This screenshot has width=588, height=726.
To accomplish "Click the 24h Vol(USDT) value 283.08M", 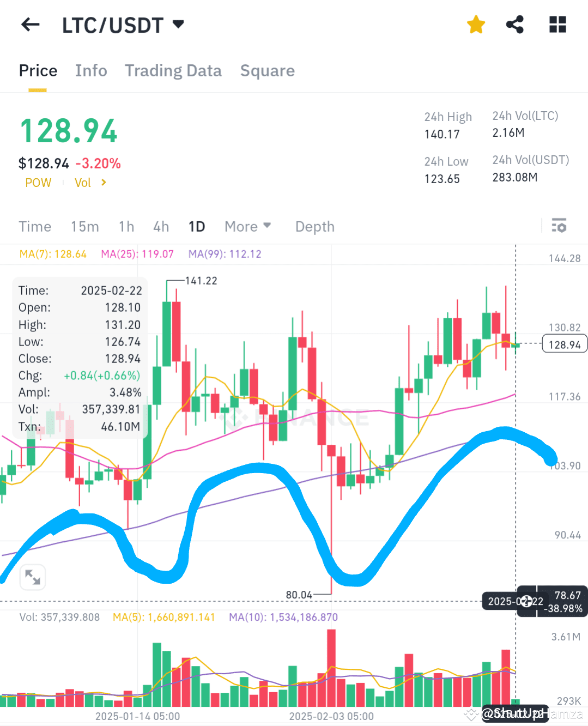I will pos(515,178).
